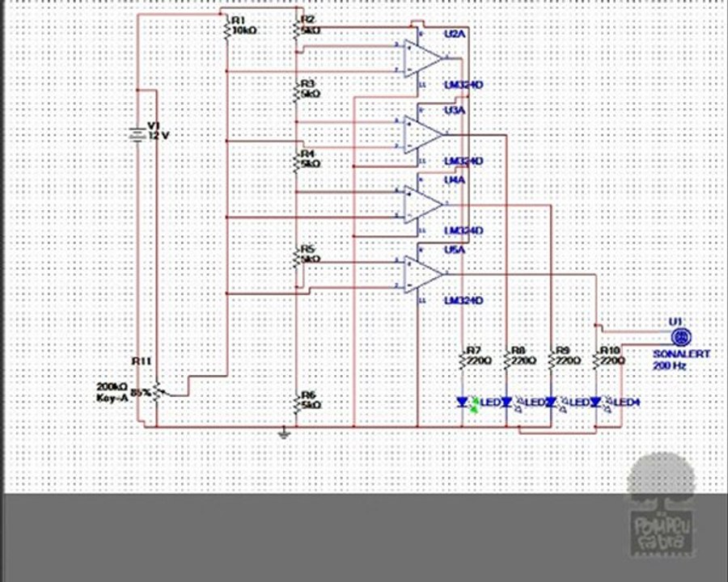
Task: Select resistor R10 220Ω symbol
Action: point(595,359)
